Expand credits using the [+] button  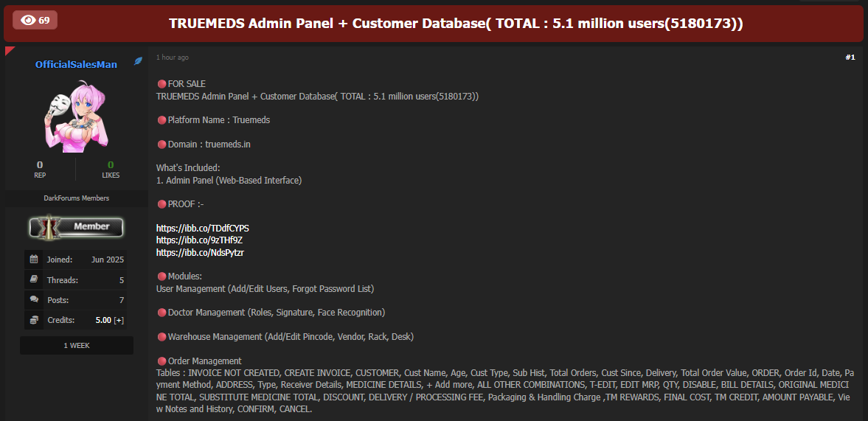[x=119, y=321]
